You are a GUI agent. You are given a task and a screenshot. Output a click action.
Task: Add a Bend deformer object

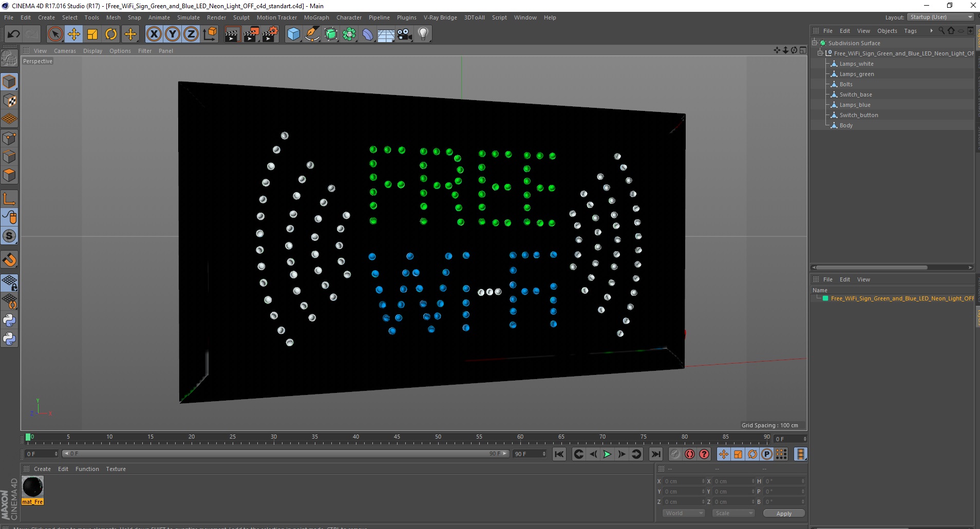368,34
